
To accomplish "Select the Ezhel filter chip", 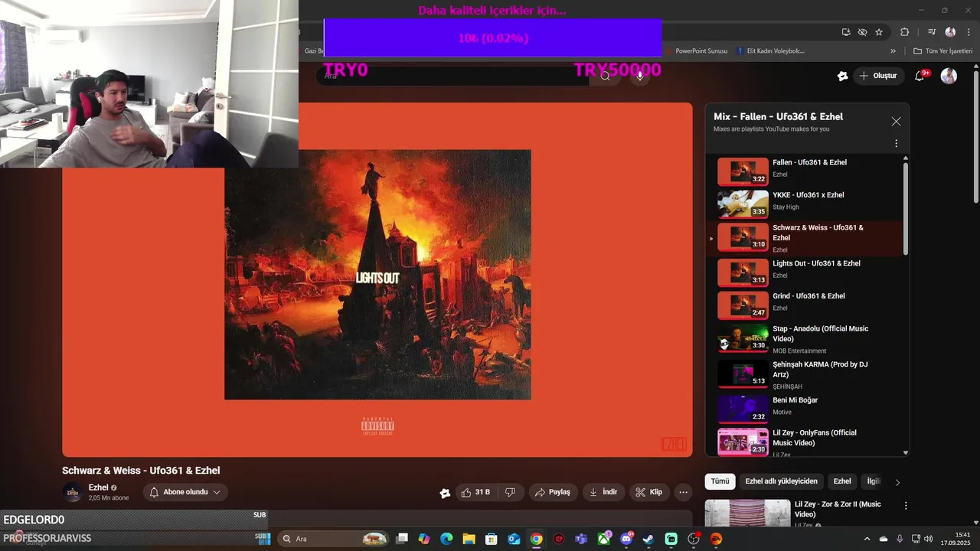I will [842, 481].
